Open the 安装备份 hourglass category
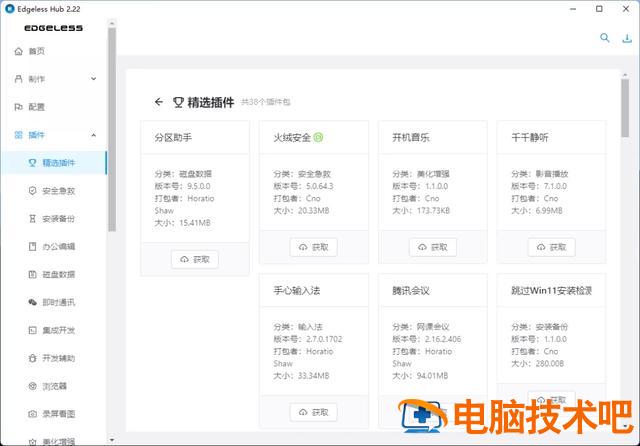 pyautogui.click(x=53, y=219)
